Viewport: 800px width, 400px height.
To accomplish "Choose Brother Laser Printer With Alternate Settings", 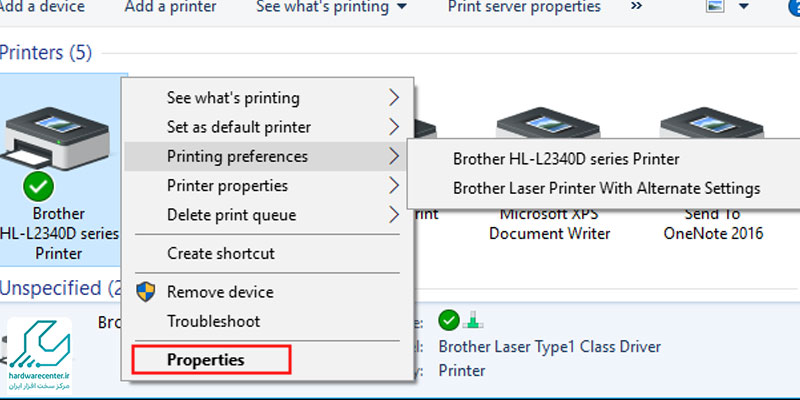I will click(606, 188).
